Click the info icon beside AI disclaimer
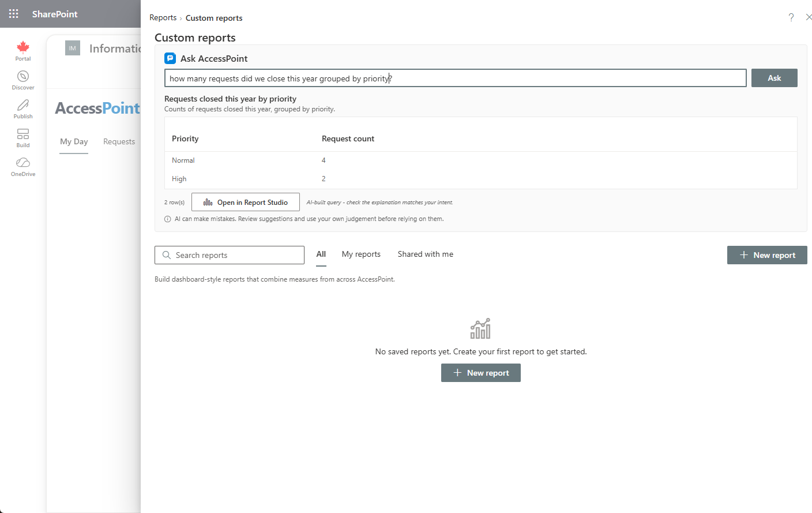This screenshot has width=812, height=513. point(168,219)
